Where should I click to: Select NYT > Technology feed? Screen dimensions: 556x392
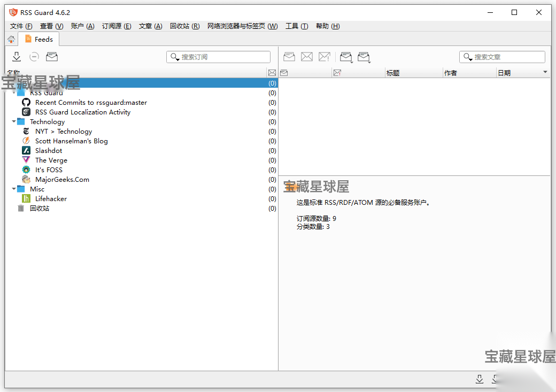point(141,131)
